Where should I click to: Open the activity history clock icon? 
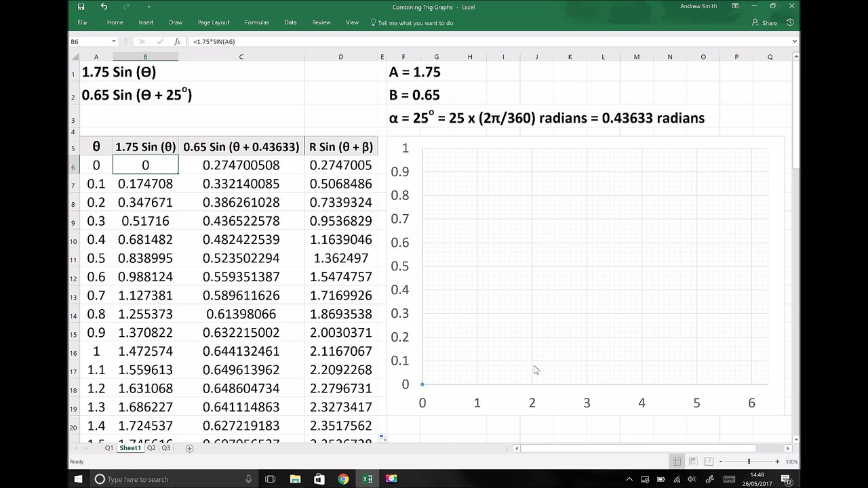(790, 22)
